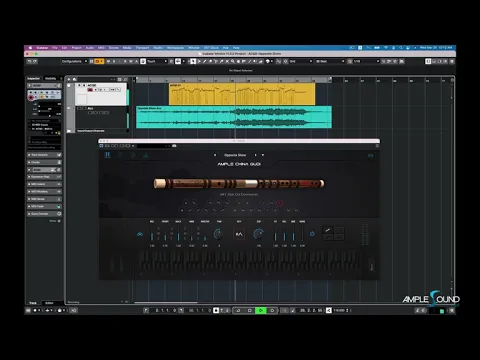Viewport: 480px width, 360px height.
Task: Switch to the Editor tab at bottom
Action: pos(49,303)
